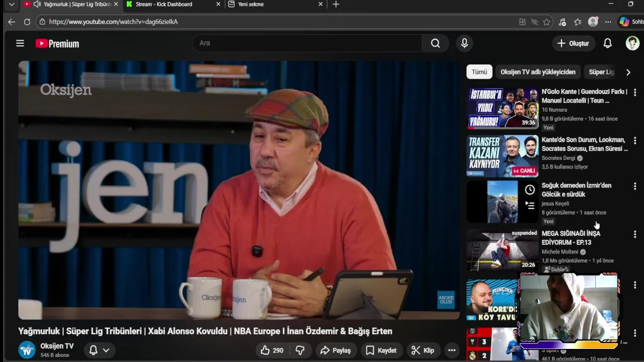The height and width of the screenshot is (362, 644).
Task: Open browser settings and more menu
Action: (608, 22)
